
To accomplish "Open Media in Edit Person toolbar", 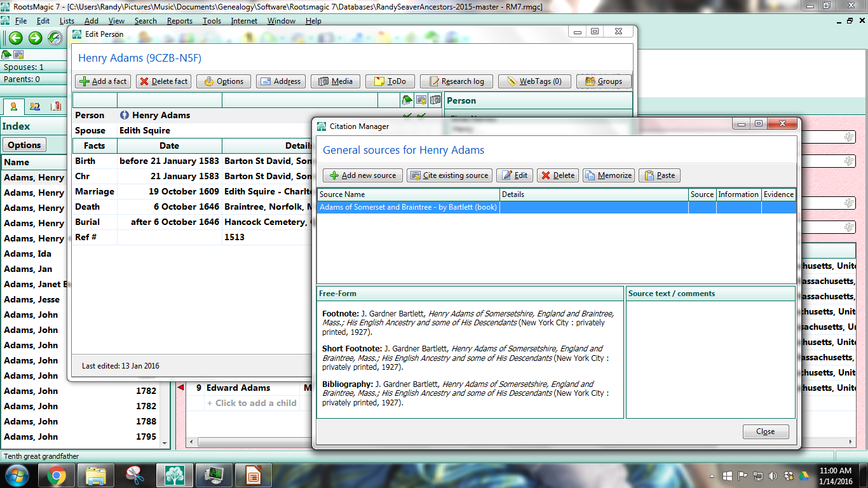I will (336, 81).
